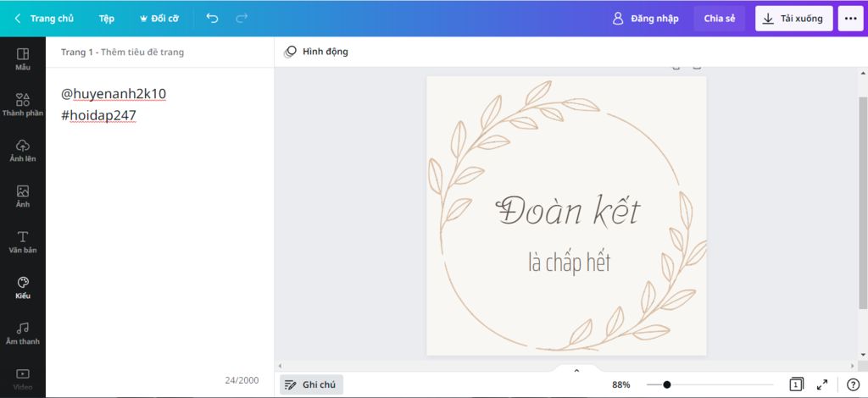Viewport: 868px width, 398px height.
Task: Open the Video panel
Action: click(x=23, y=379)
